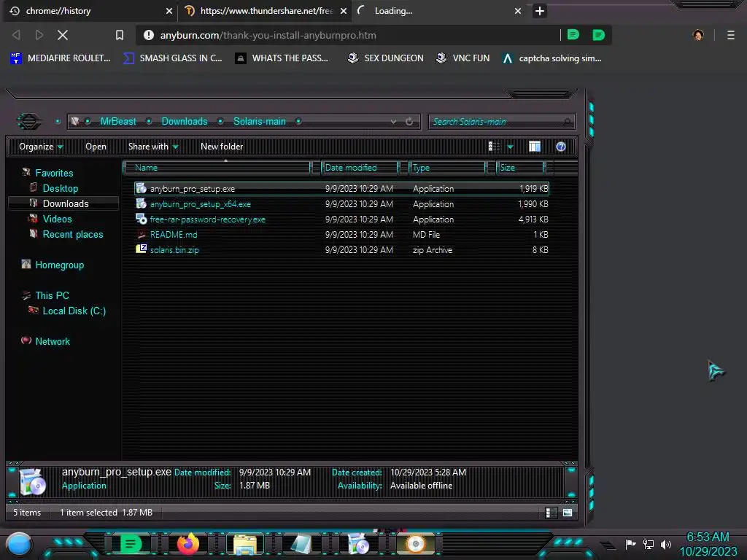Sort by the Name column

point(217,168)
